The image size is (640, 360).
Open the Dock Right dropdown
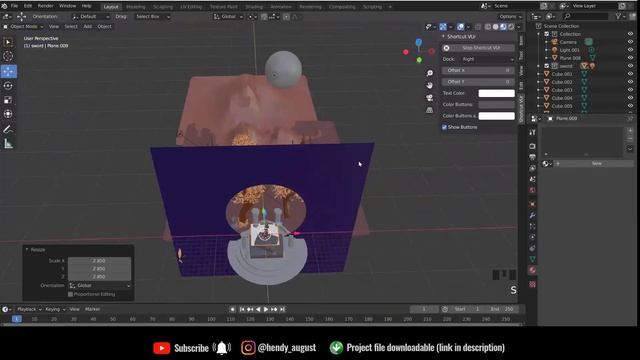pyautogui.click(x=488, y=59)
